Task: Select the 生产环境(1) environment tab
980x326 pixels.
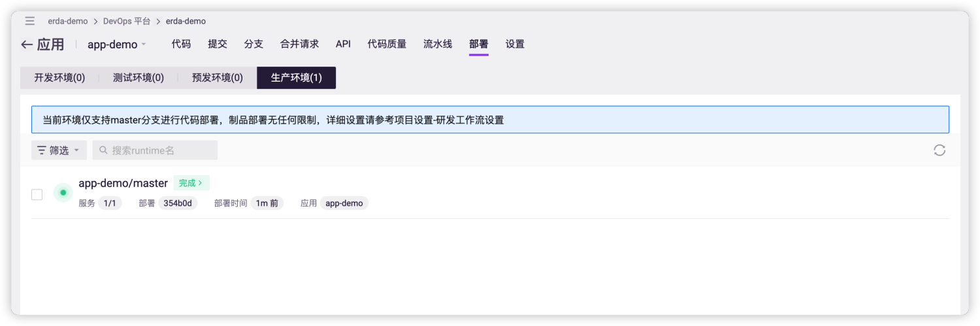Action: point(297,78)
